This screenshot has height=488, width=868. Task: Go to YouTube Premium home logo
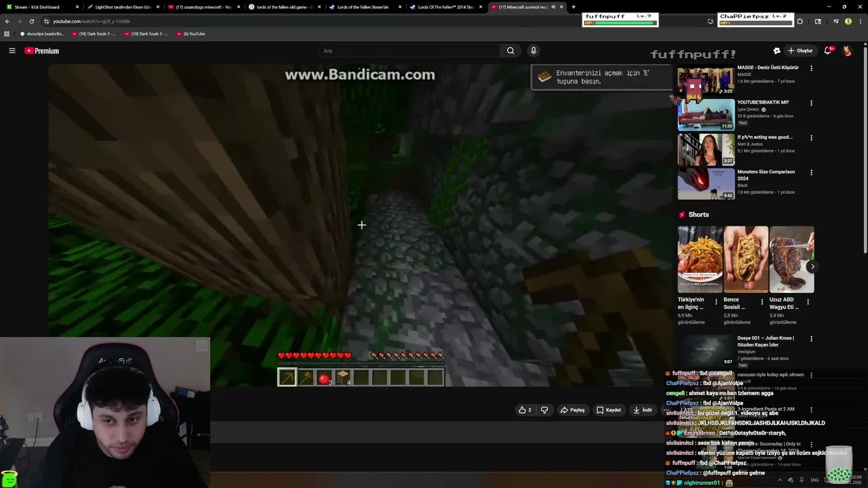[42, 51]
